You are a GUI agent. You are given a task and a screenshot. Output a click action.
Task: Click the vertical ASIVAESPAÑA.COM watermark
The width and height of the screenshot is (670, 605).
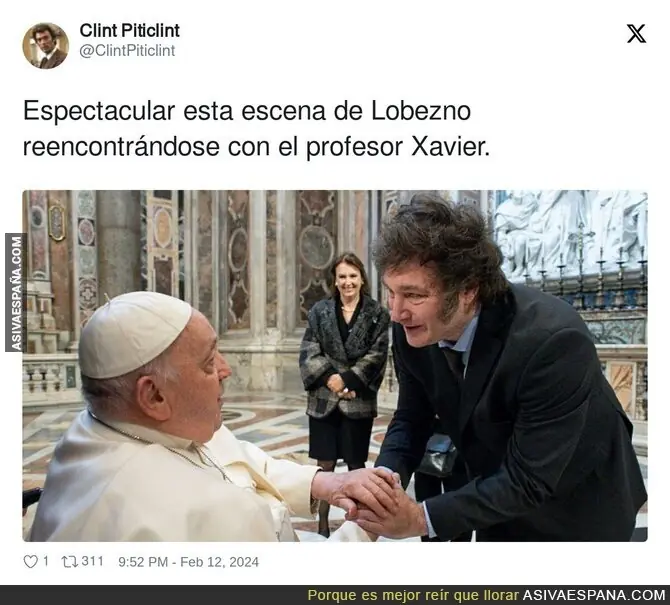point(16,293)
